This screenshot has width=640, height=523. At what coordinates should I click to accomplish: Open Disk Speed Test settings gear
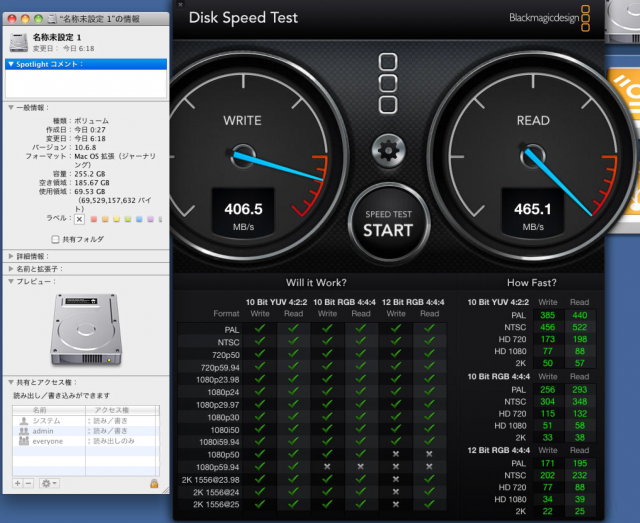(x=388, y=151)
